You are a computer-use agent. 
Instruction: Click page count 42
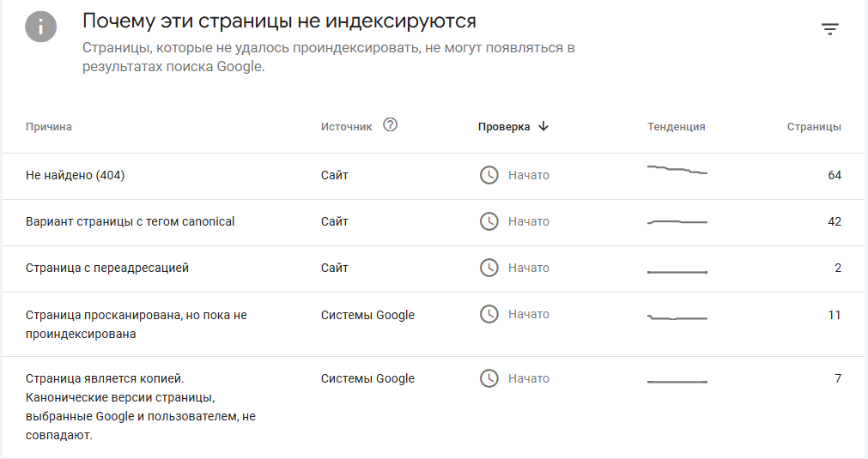(835, 221)
